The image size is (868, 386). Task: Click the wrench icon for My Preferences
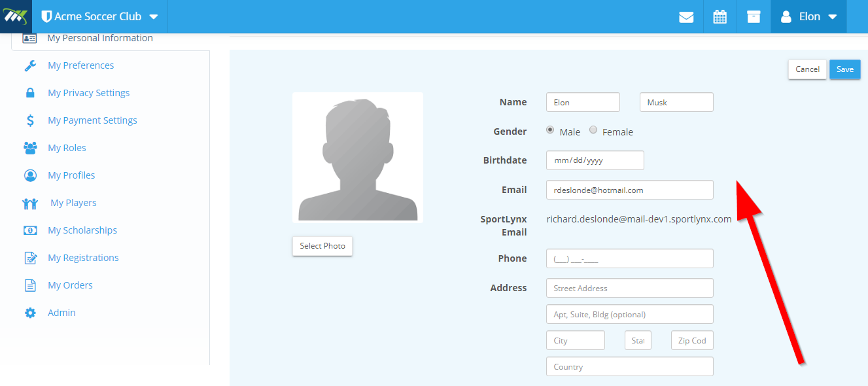(30, 65)
